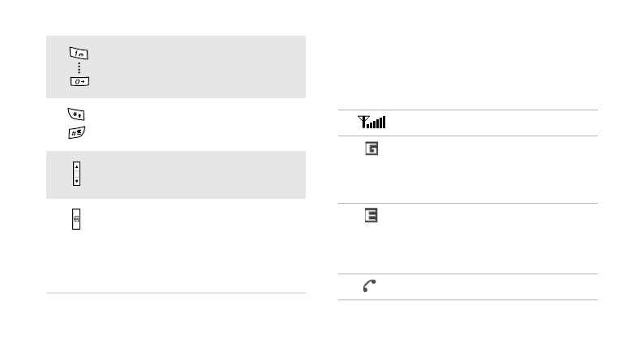Click the small symbol beside the 1 on the key
Viewport: 644px width, 349px height.
(x=82, y=54)
